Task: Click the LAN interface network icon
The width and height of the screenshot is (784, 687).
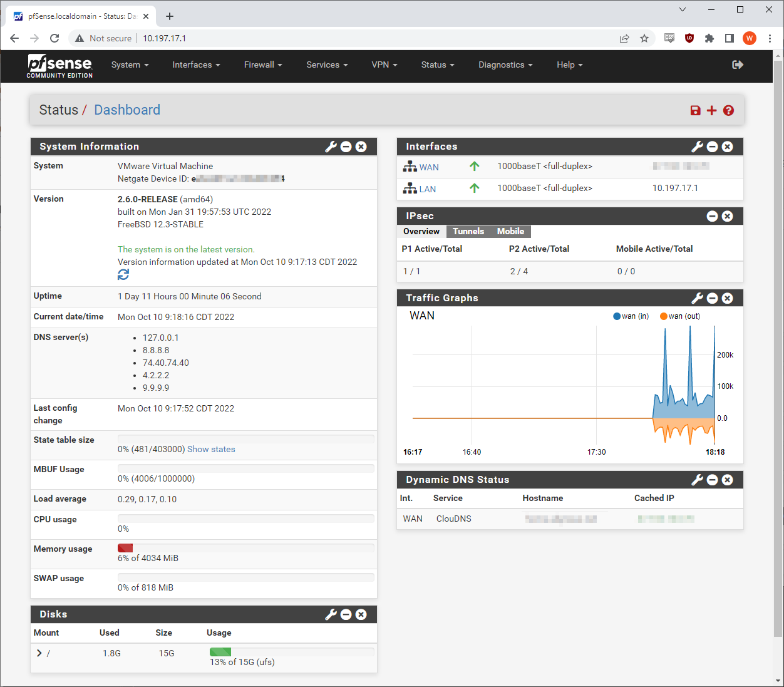Action: [x=410, y=188]
